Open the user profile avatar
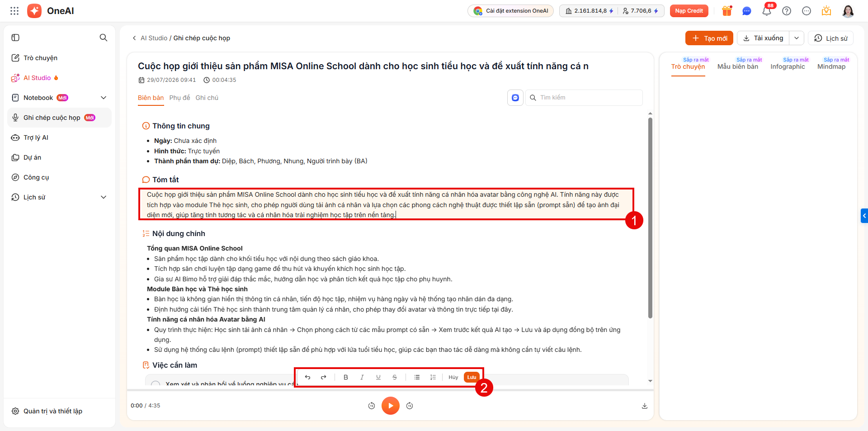This screenshot has height=431, width=868. click(848, 11)
